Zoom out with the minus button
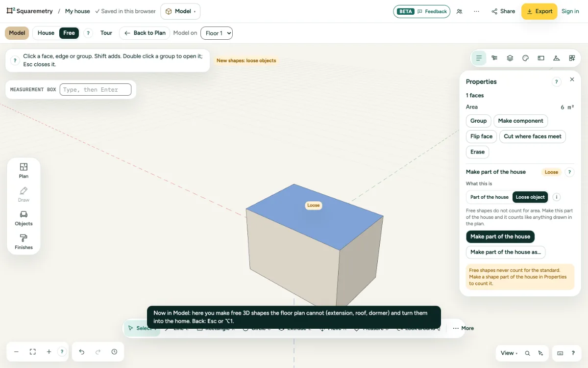 pos(16,352)
